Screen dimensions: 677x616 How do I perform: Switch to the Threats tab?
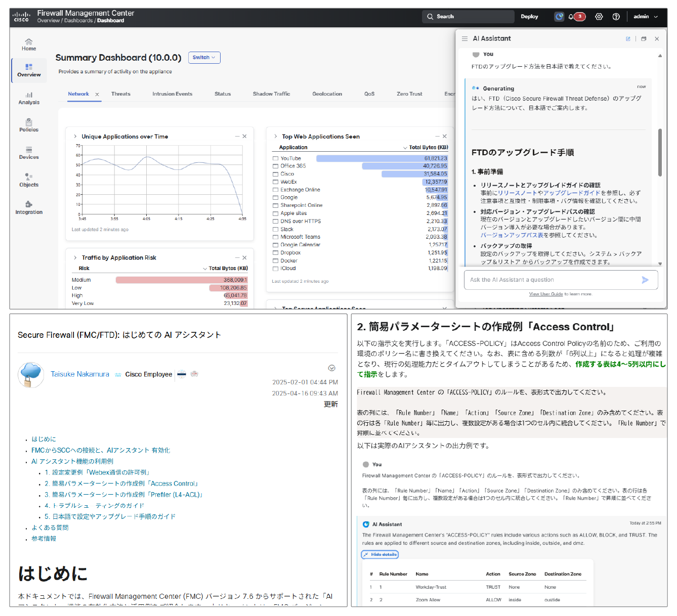[120, 94]
